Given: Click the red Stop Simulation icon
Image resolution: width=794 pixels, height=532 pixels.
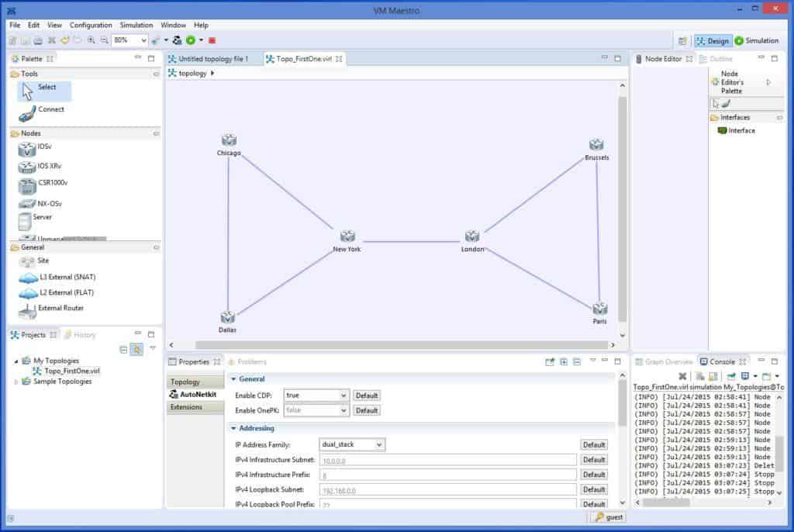Looking at the screenshot, I should click(x=212, y=40).
